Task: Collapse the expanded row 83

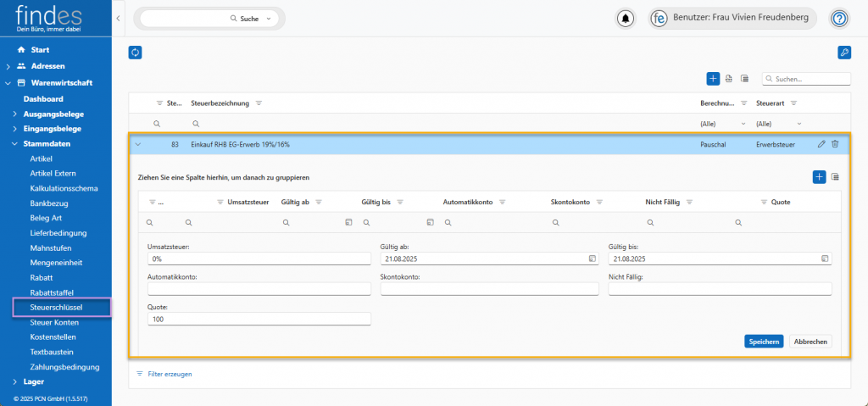Action: [x=138, y=144]
